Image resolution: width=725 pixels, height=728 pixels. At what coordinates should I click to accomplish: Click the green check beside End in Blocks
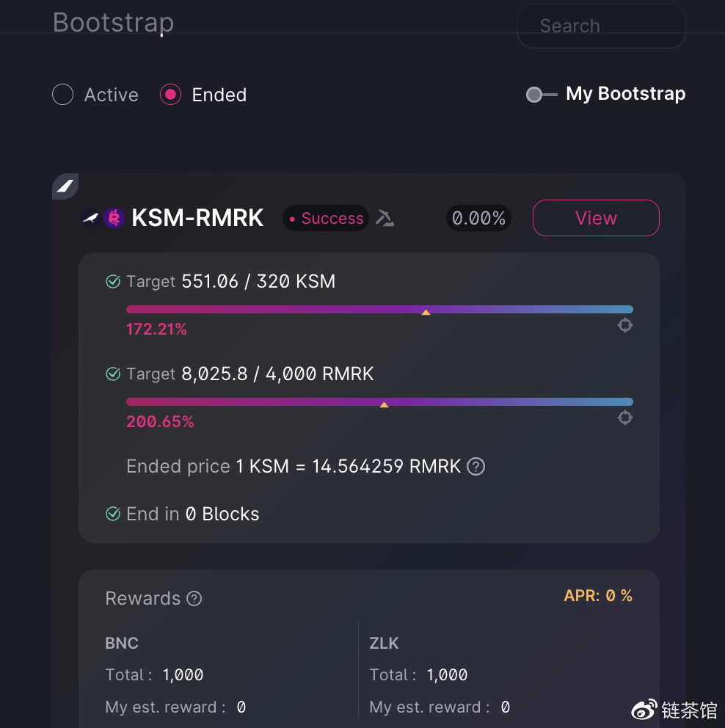[113, 514]
